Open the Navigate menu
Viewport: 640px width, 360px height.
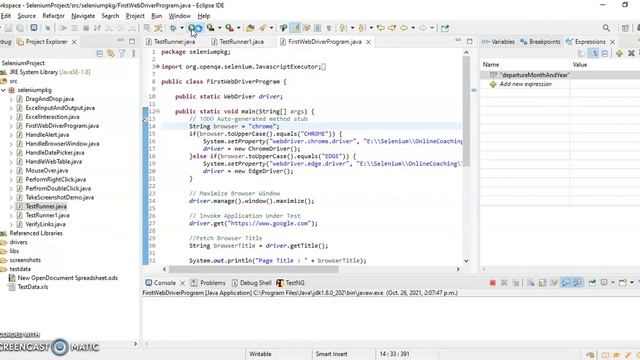point(83,16)
